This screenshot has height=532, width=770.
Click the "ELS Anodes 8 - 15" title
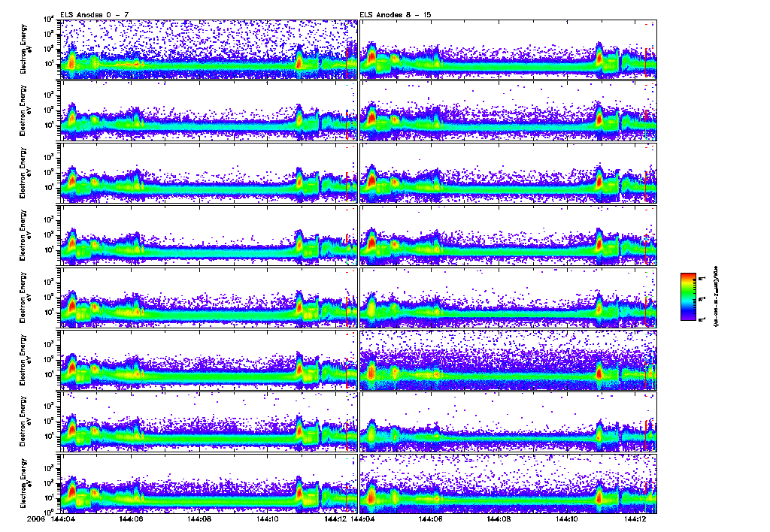(x=396, y=15)
